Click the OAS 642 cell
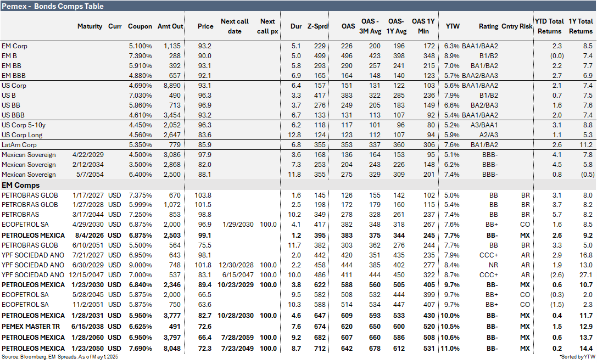This screenshot has width=597, height=364. (347, 349)
